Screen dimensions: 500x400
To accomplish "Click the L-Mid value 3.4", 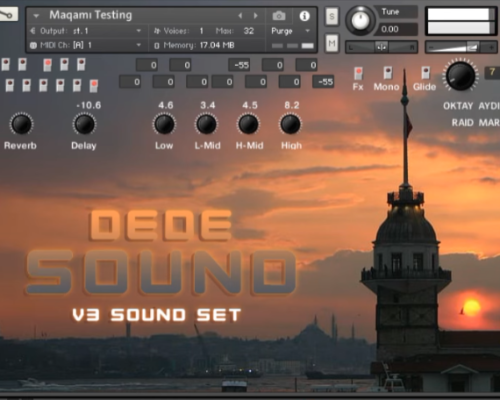I will pos(208,105).
